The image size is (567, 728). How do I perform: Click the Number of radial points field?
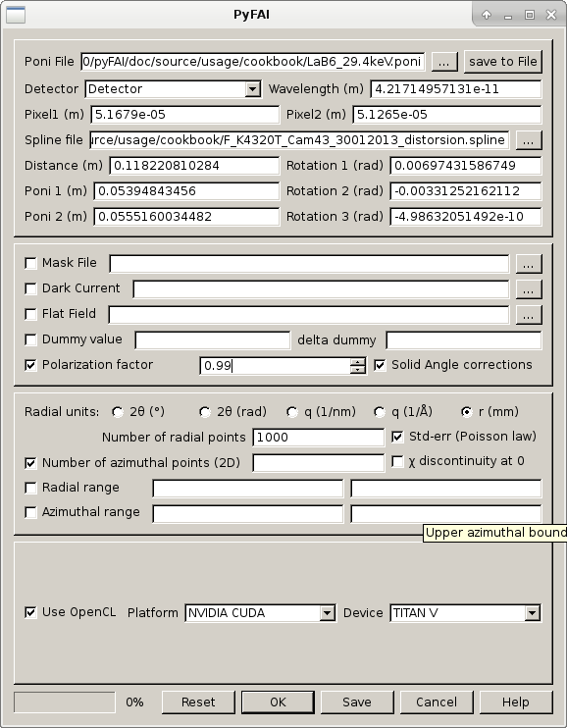[319, 438]
